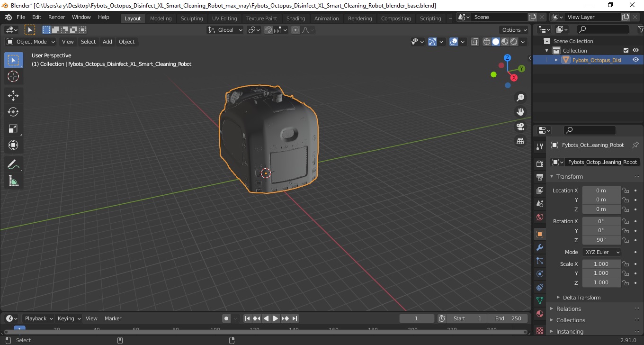Select the Select Box tool
The height and width of the screenshot is (345, 644).
13,60
